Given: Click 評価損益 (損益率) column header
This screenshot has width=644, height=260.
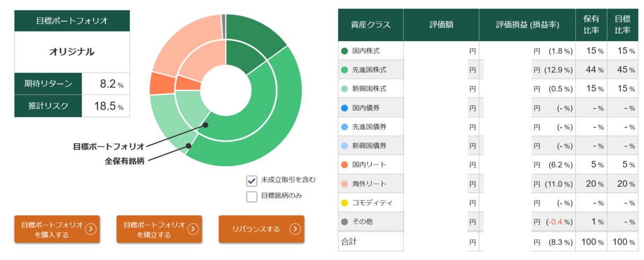Looking at the screenshot, I should [x=528, y=25].
